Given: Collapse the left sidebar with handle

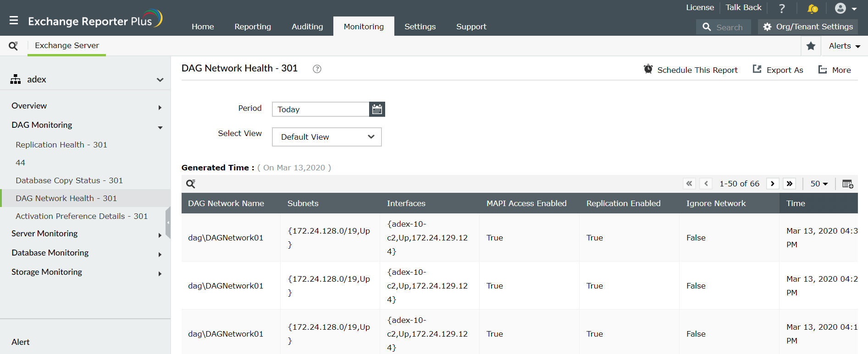Looking at the screenshot, I should [168, 223].
